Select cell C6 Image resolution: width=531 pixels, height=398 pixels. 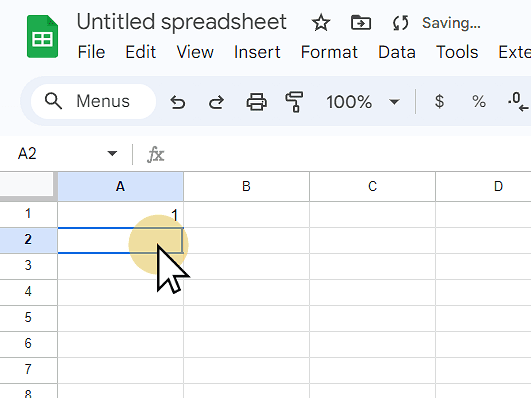coord(373,344)
